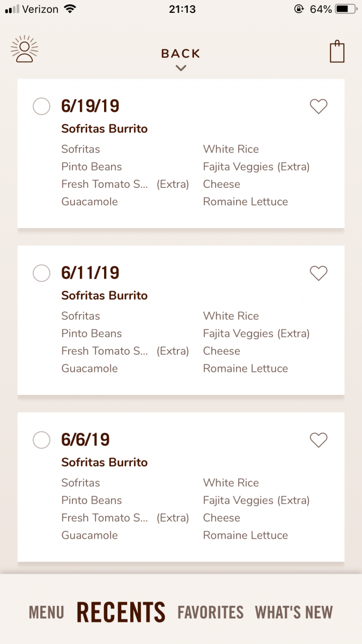Screen dimensions: 362x644
Task: Tap the battery icon in status bar
Action: click(x=346, y=9)
